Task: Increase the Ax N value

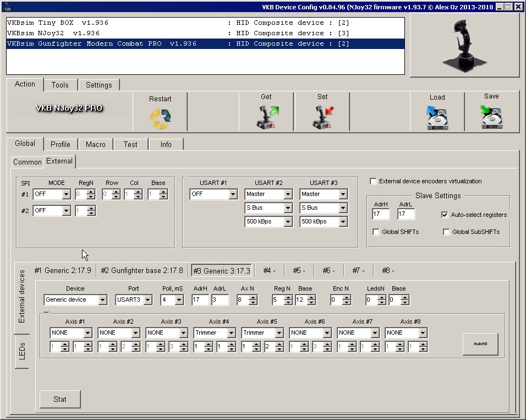Action: pos(254,297)
